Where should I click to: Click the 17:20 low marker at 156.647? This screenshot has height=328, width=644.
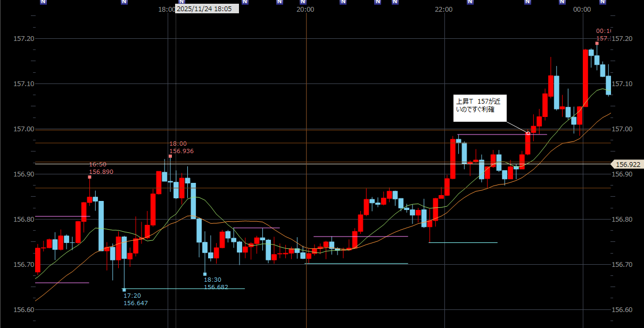pos(124,290)
